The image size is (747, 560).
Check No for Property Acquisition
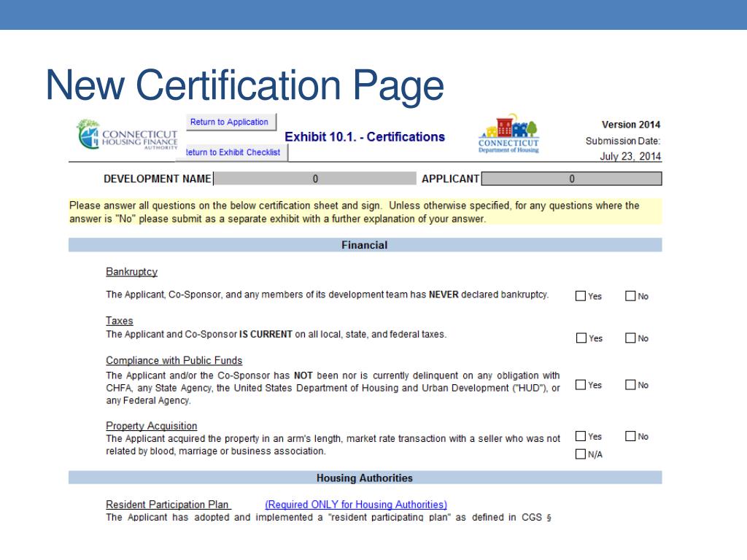coord(630,436)
